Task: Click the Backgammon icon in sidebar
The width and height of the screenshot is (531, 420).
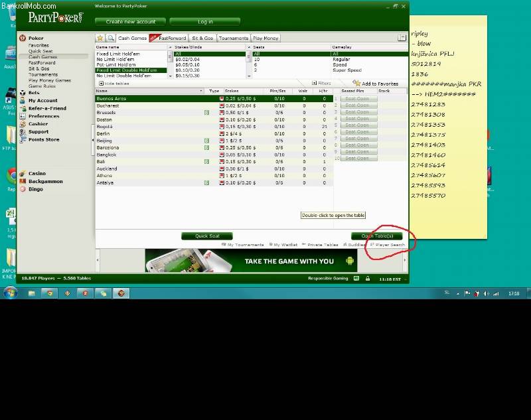Action: [23, 181]
